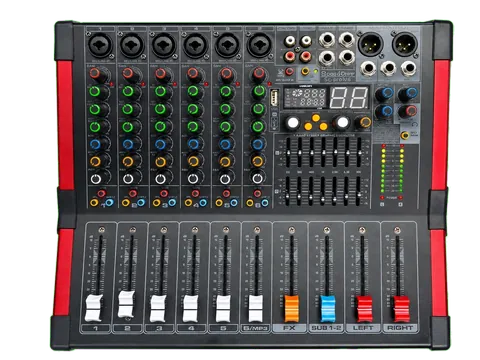
Task: Click the two-digit LED effects display
Action: (x=349, y=97)
